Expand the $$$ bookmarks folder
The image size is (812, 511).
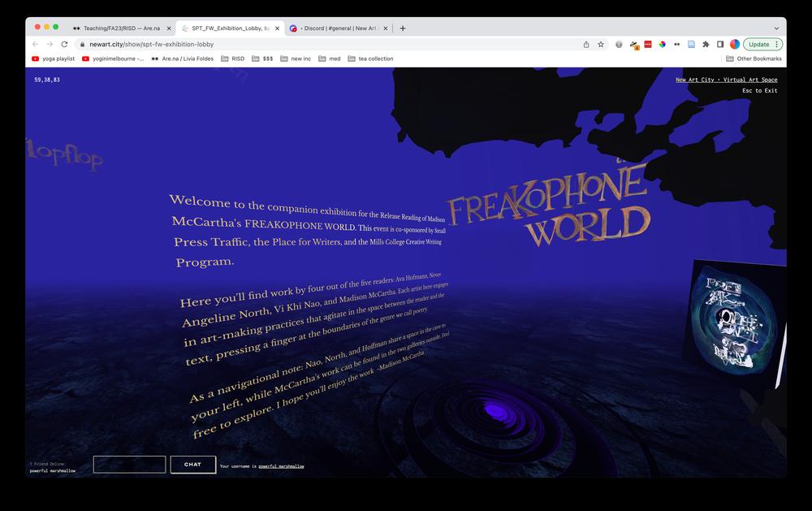point(262,59)
